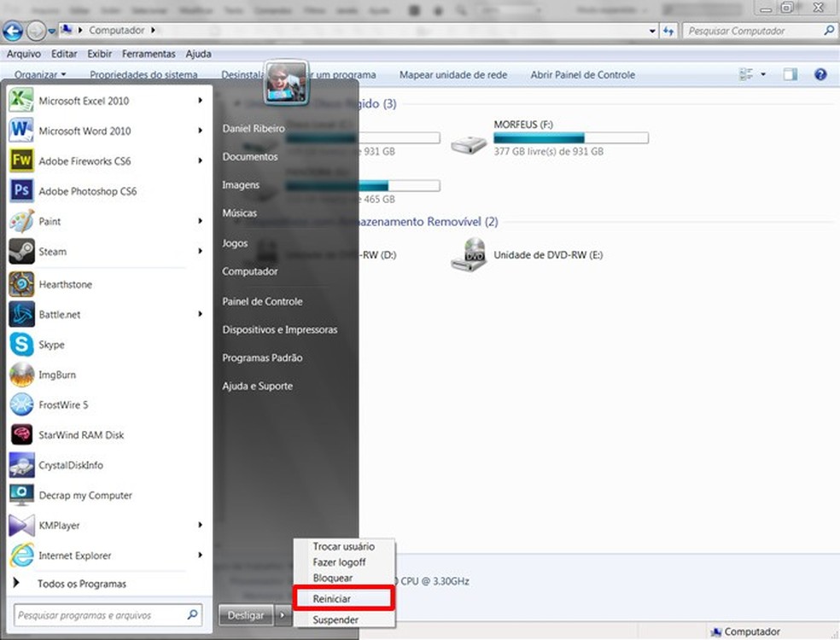Image resolution: width=840 pixels, height=640 pixels.
Task: Click the user account picture thumbnail
Action: tap(286, 82)
